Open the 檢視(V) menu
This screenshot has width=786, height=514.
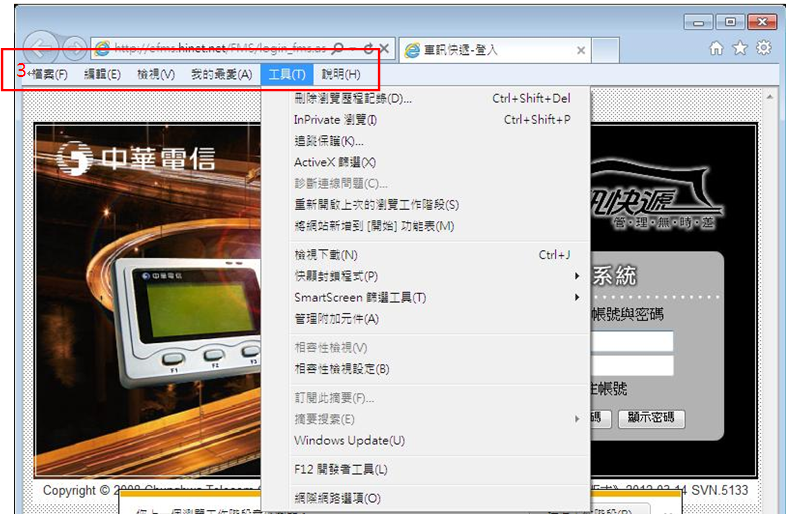(x=156, y=75)
